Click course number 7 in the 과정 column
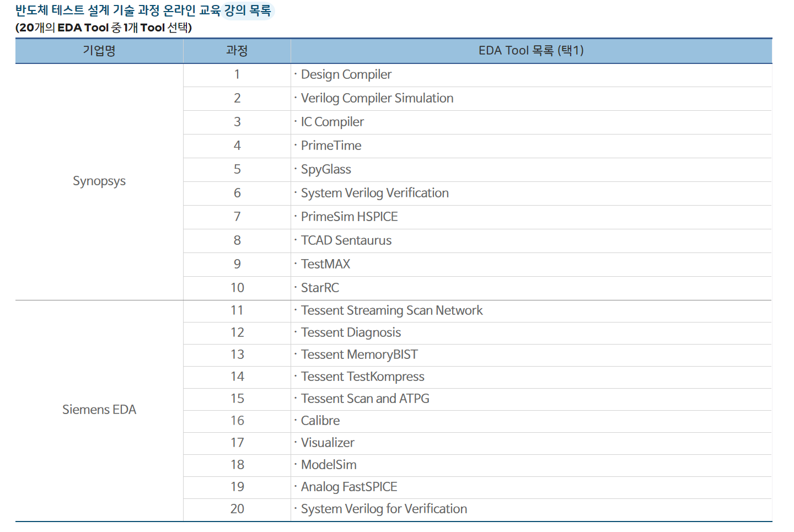 (x=237, y=217)
